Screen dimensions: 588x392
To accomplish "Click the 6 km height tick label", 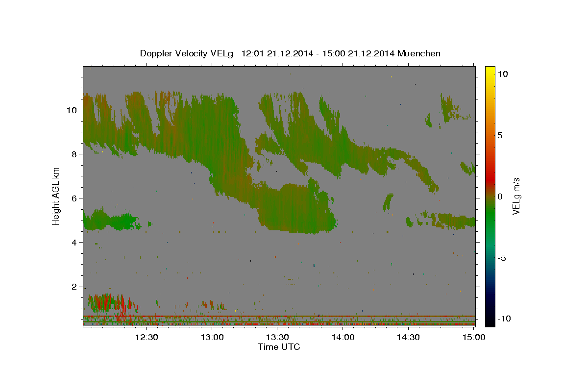I will point(74,198).
